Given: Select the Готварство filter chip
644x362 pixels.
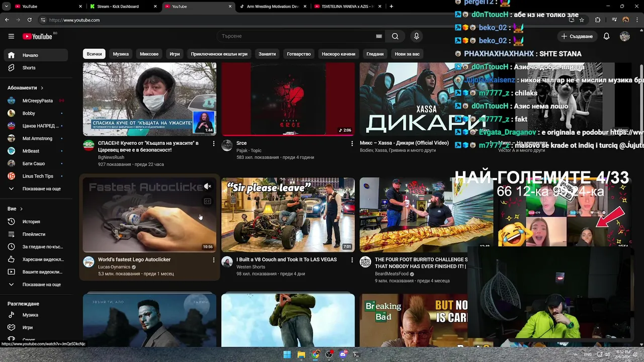Looking at the screenshot, I should [x=299, y=54].
